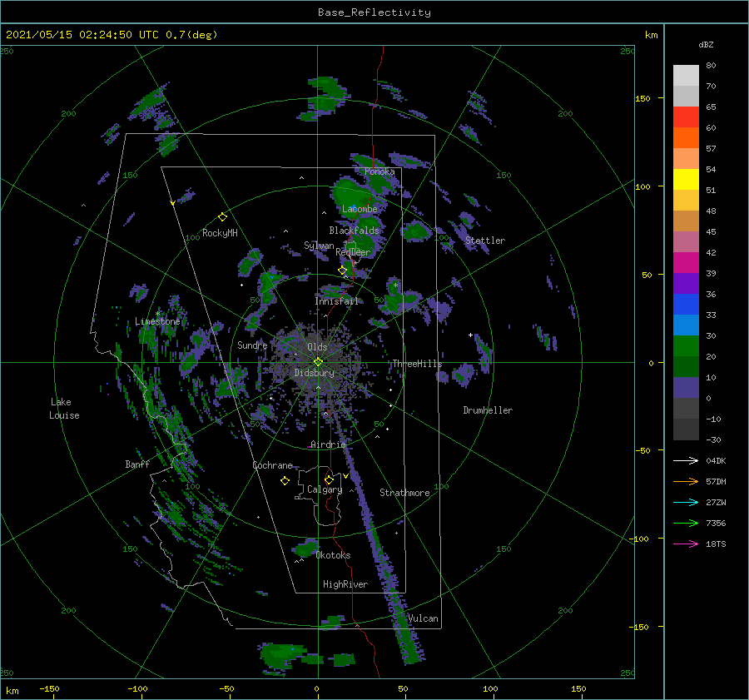Click the yellow diamond marker below RedDeer
Screen dimensions: 749x700
[342, 271]
